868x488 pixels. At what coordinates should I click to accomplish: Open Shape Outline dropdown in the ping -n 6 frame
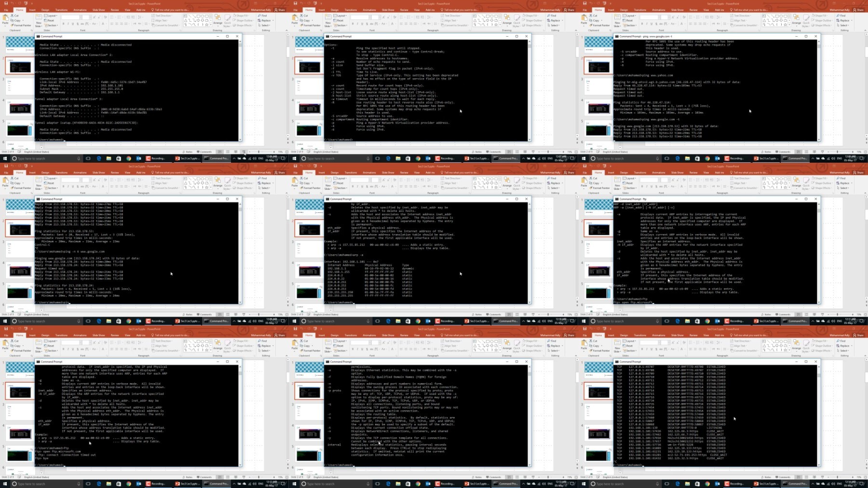point(244,183)
